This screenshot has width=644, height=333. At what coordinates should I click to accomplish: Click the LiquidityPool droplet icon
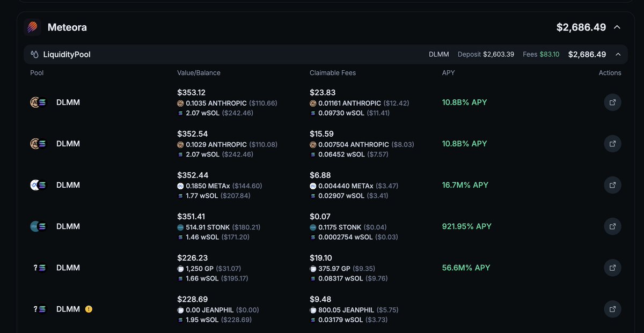pyautogui.click(x=35, y=54)
